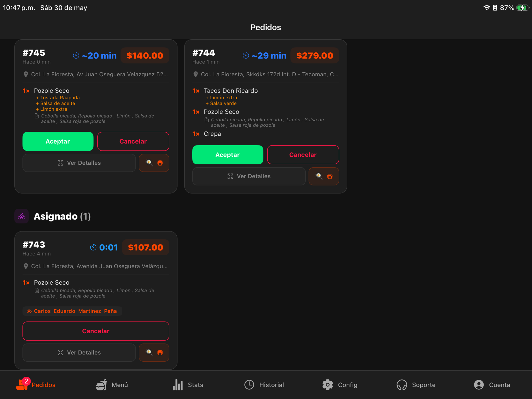This screenshot has width=532, height=399.
Task: Open the Config tab
Action: (340, 385)
